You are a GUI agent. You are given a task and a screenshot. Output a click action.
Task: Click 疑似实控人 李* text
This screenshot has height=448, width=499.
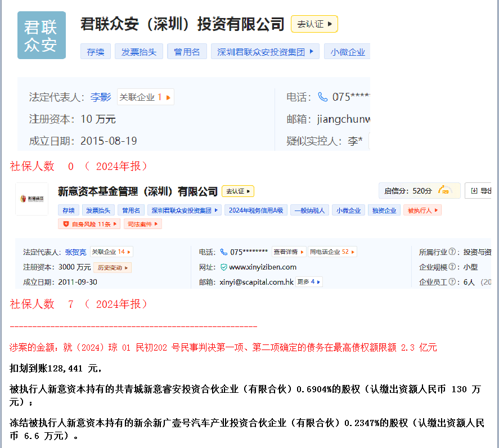(x=324, y=141)
